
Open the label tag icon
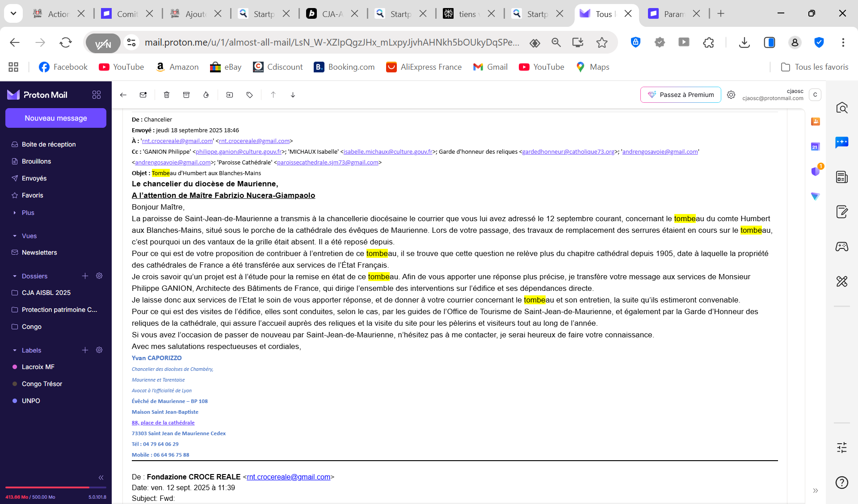pos(250,95)
